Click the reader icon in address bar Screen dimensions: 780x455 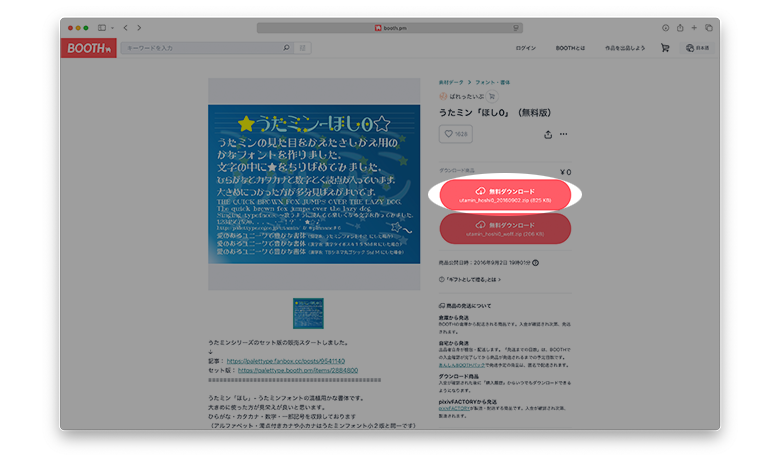[x=516, y=28]
